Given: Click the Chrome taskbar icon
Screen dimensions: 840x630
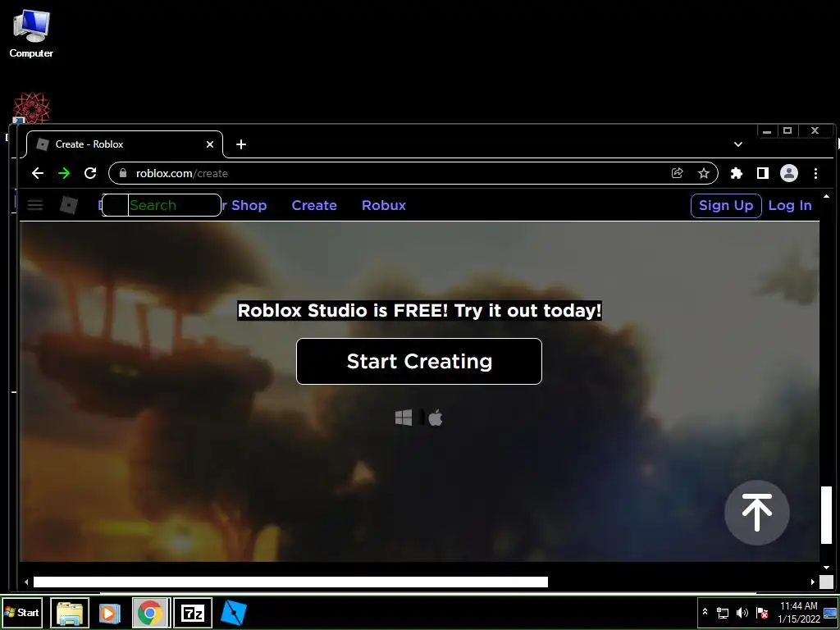Looking at the screenshot, I should click(151, 613).
